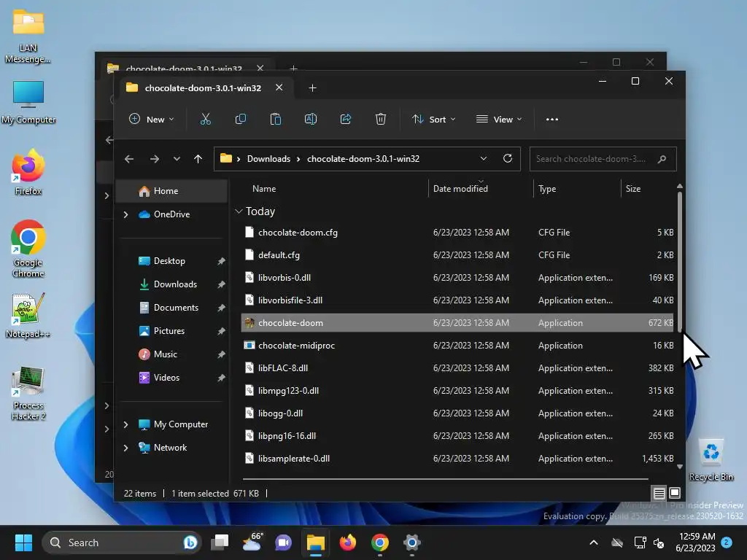The height and width of the screenshot is (560, 747).
Task: Launch Chrome from the taskbar
Action: pos(379,542)
